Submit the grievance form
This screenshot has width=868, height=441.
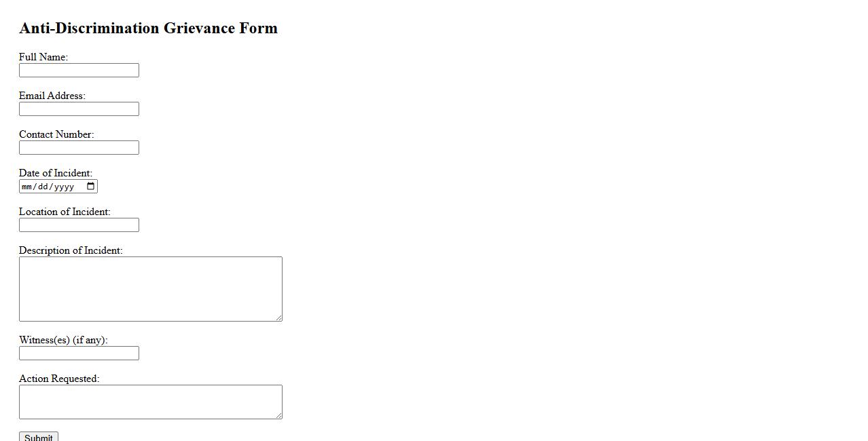38,437
